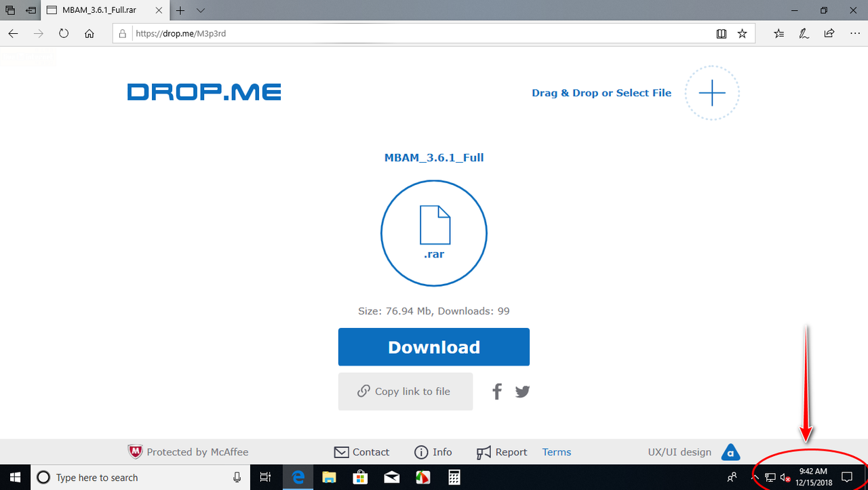868x490 pixels.
Task: Open Calculator from taskbar
Action: click(454, 477)
